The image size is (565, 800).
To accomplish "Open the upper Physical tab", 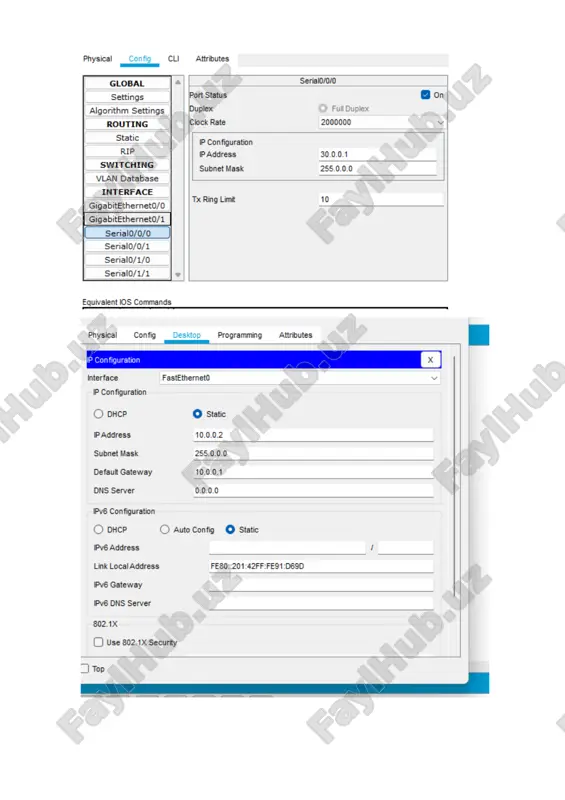I will [x=97, y=59].
